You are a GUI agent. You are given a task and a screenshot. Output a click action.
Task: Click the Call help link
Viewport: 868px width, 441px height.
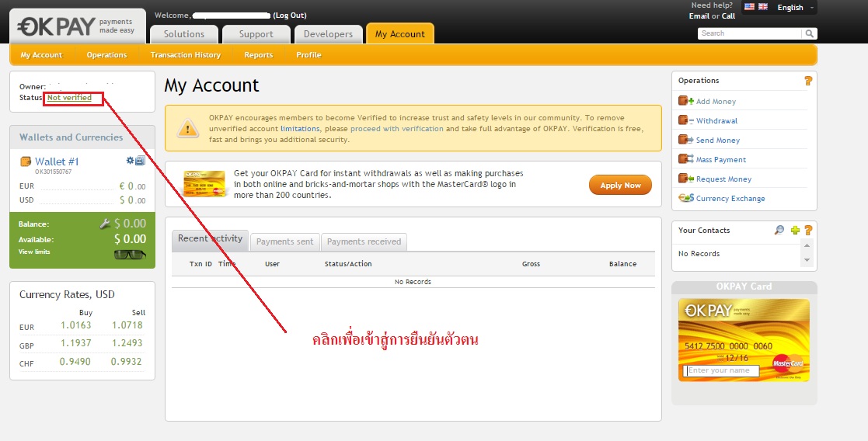coord(728,16)
